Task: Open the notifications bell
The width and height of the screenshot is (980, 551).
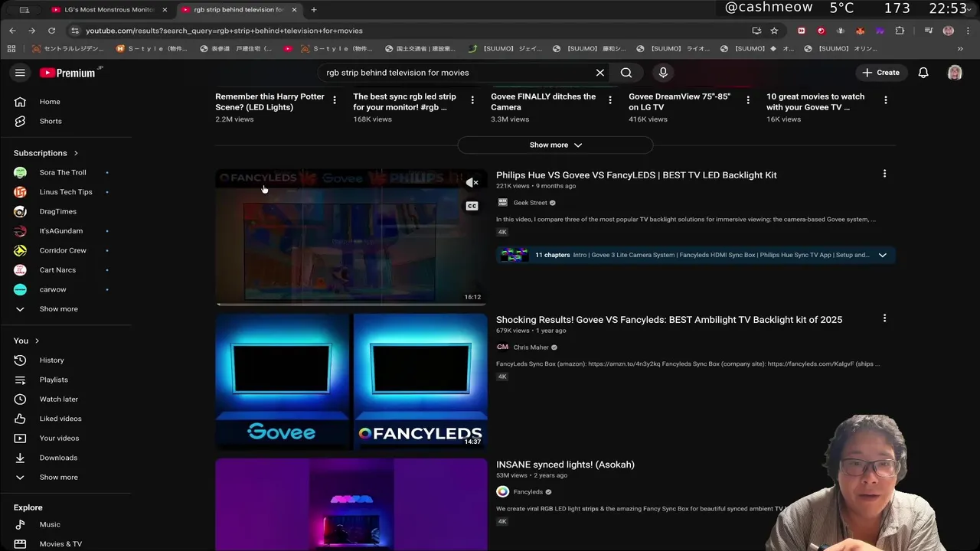Action: coord(923,73)
